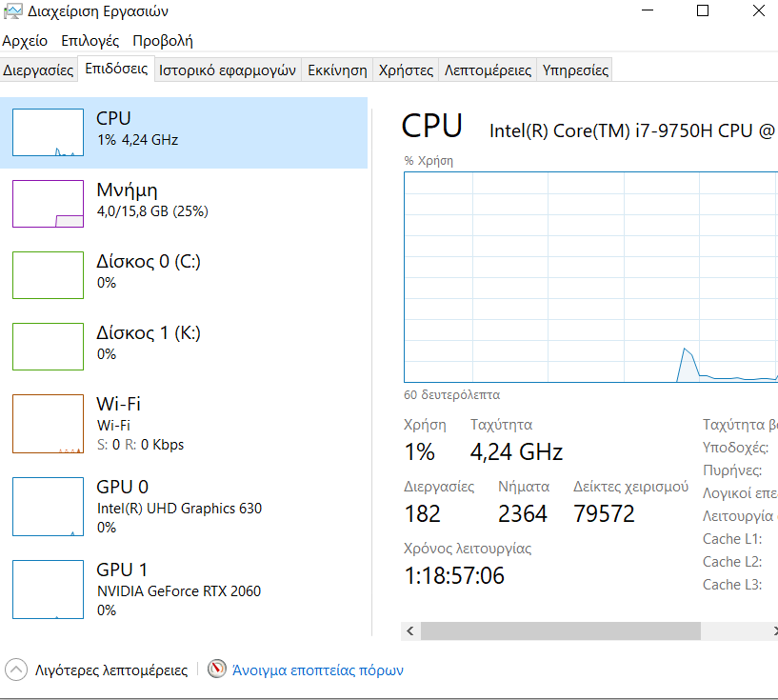This screenshot has height=700, width=778.
Task: Switch to the Ιστορικό εφαρμογών tab
Action: click(x=227, y=70)
